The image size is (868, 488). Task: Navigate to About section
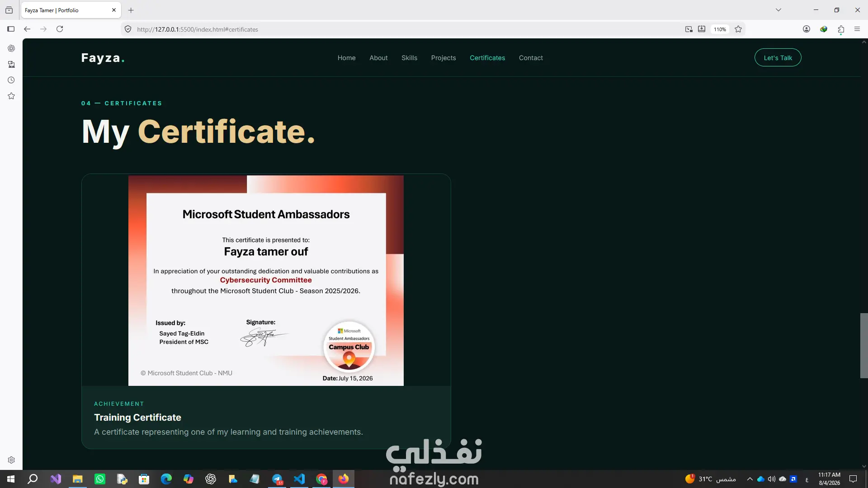click(x=378, y=58)
